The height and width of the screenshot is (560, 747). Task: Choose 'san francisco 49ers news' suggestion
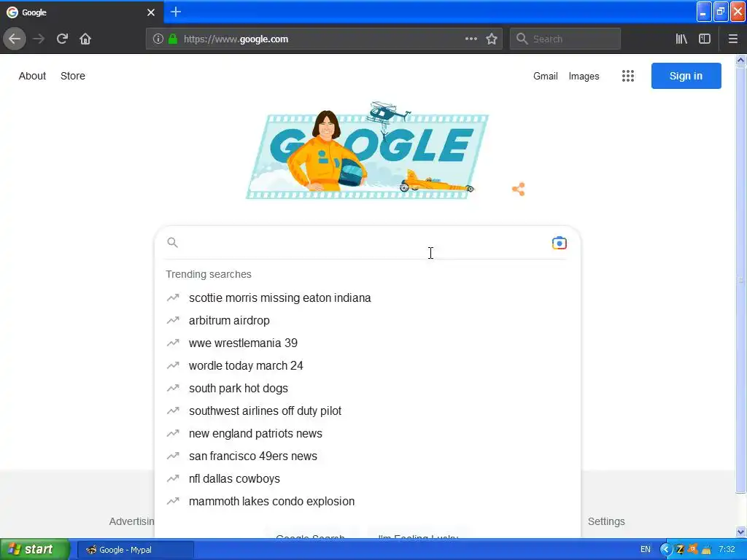[368, 456]
